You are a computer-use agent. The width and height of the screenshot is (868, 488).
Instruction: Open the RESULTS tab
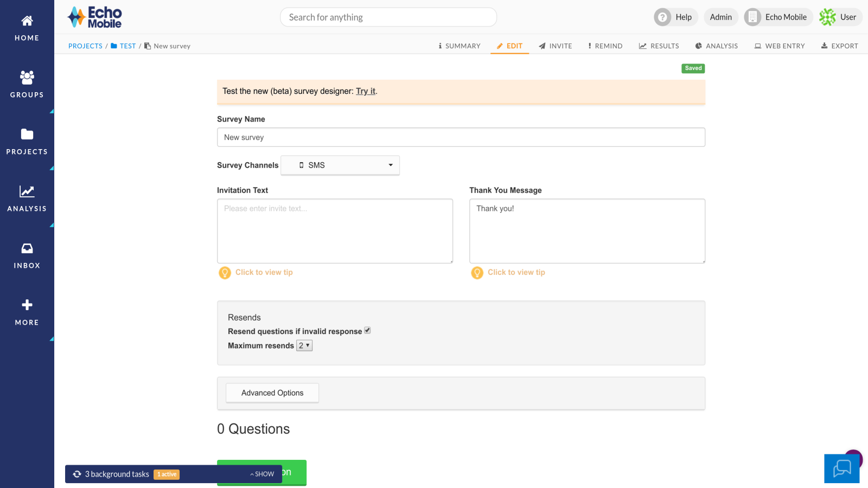click(x=659, y=46)
